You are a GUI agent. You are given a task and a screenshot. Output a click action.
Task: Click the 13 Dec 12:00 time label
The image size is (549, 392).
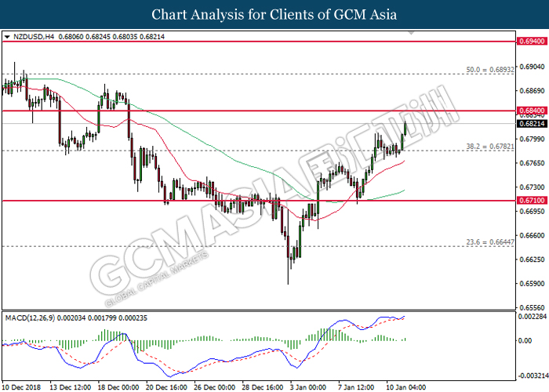pos(70,387)
